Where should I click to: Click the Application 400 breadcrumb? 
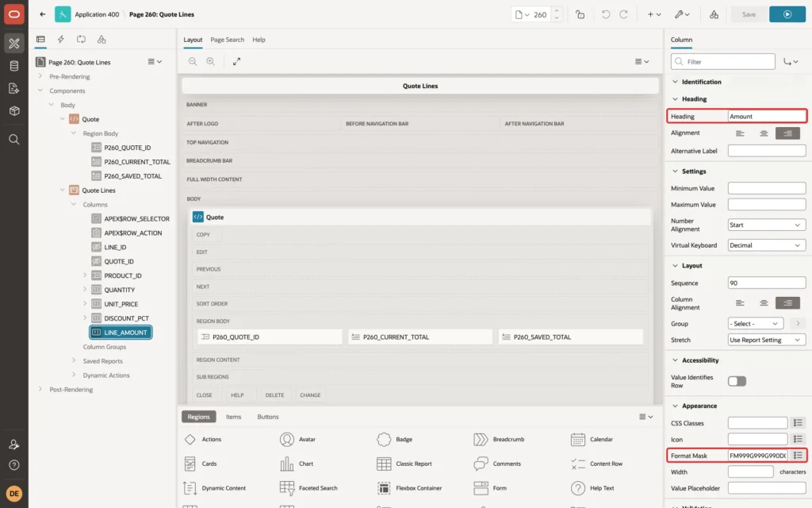pos(97,14)
